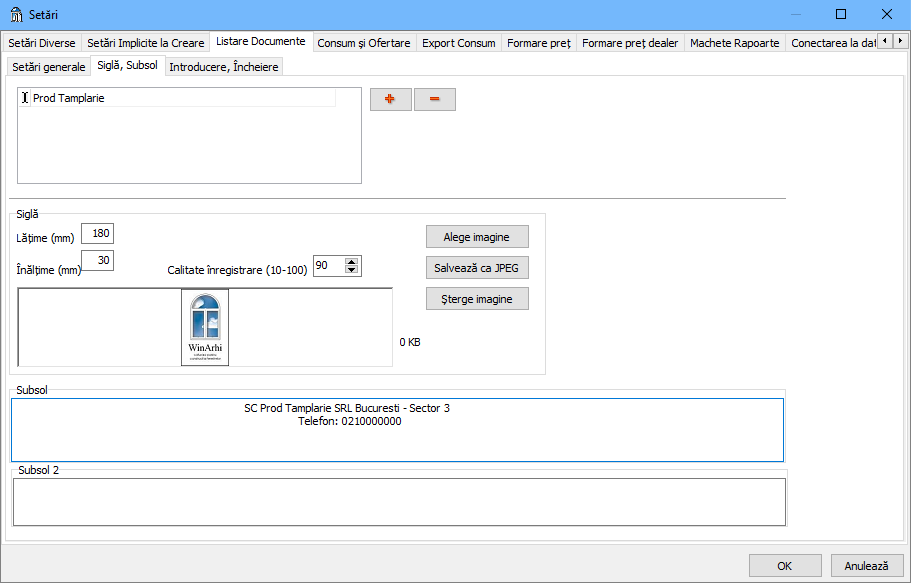Click Salvează ca JPEG button
911x583 pixels.
pyautogui.click(x=477, y=268)
